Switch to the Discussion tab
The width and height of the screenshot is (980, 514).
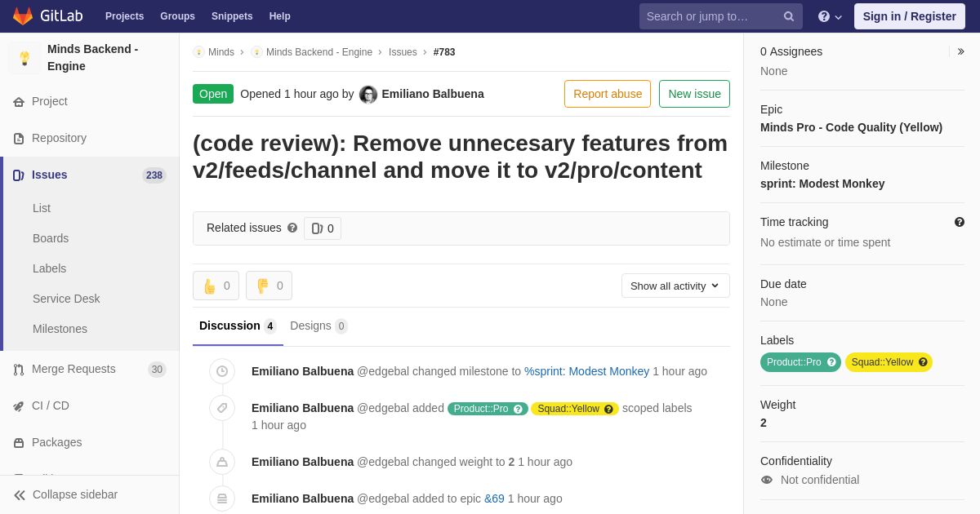pos(238,326)
